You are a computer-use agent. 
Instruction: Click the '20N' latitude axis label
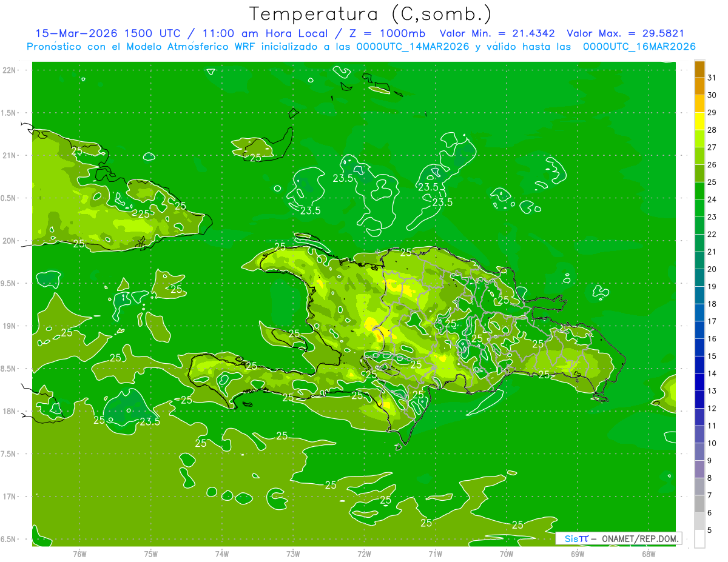(8, 241)
